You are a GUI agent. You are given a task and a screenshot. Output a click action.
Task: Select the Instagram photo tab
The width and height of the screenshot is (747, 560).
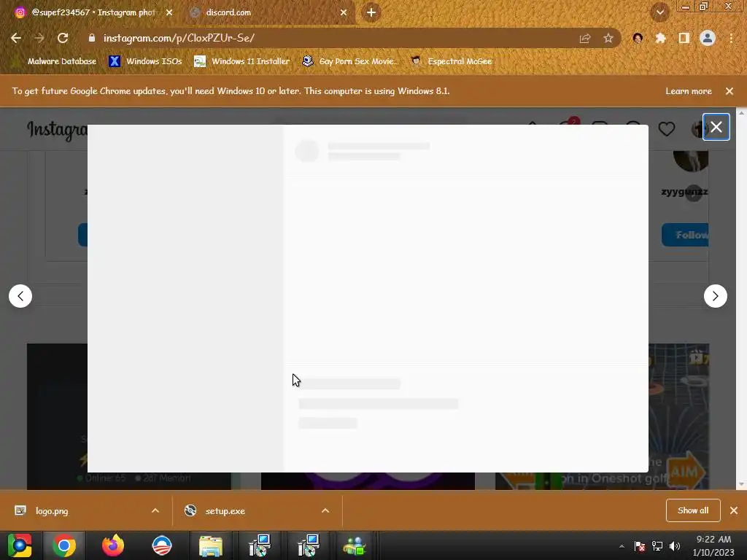click(x=93, y=12)
